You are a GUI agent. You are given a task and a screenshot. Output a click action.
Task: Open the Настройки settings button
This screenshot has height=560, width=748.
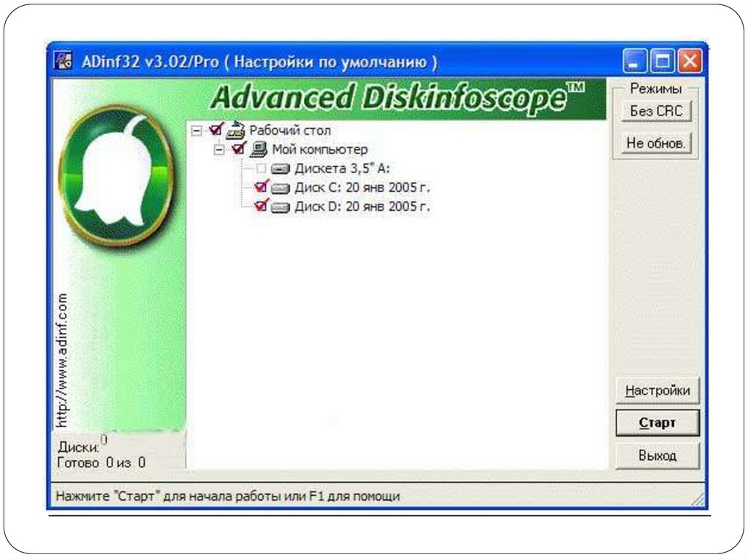coord(657,391)
